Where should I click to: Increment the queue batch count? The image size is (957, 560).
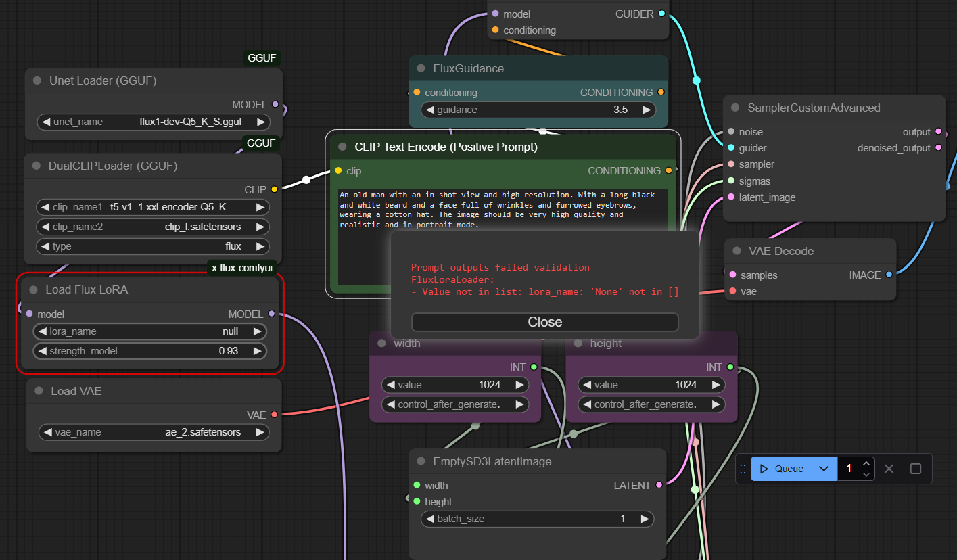point(866,463)
